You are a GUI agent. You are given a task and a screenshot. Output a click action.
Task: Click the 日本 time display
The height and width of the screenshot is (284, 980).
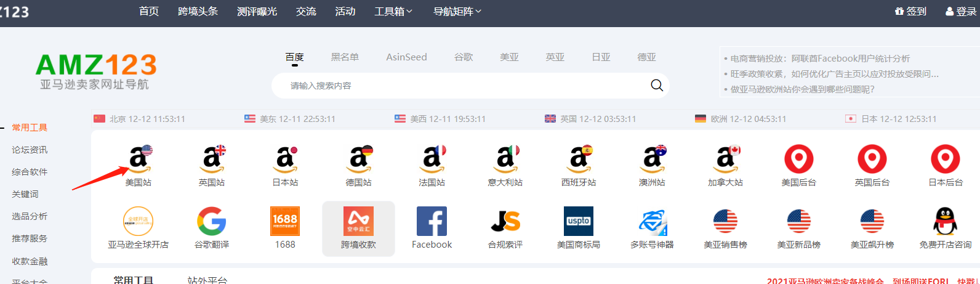point(891,119)
